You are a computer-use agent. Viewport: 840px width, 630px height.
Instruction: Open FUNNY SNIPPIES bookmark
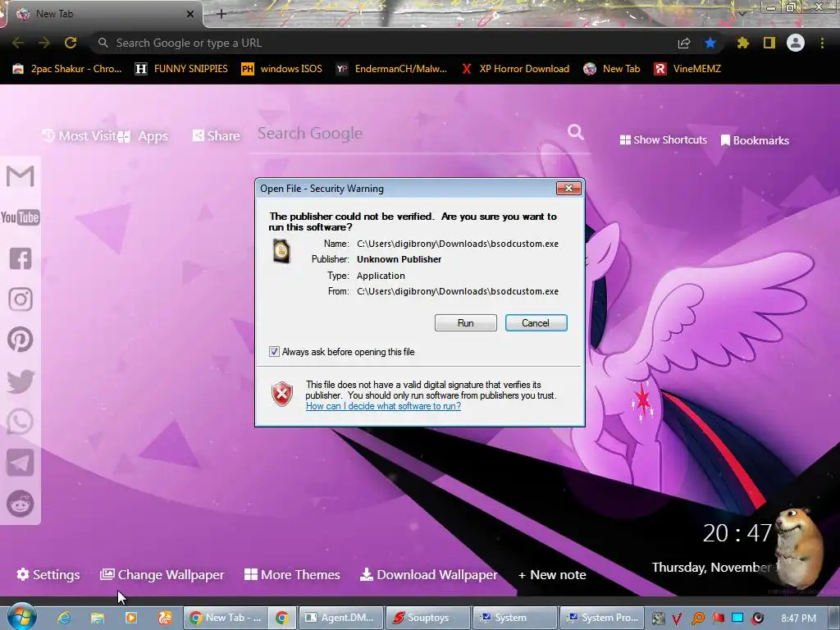(181, 69)
